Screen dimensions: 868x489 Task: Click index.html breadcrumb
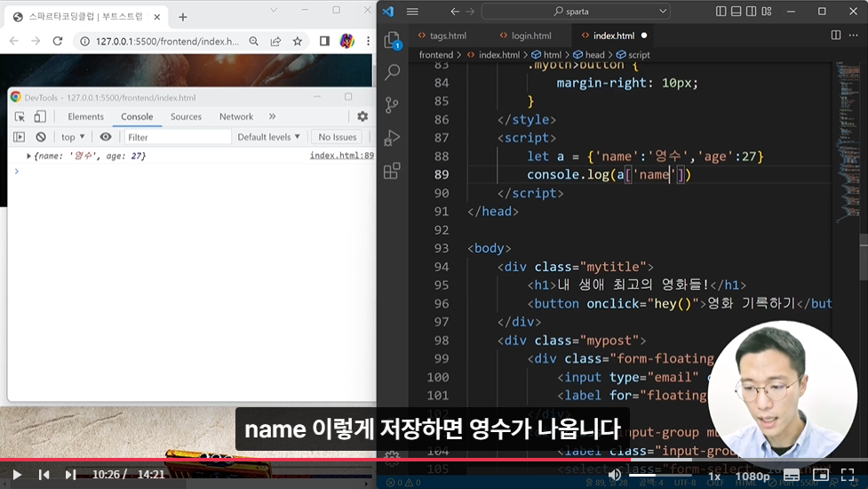(498, 55)
